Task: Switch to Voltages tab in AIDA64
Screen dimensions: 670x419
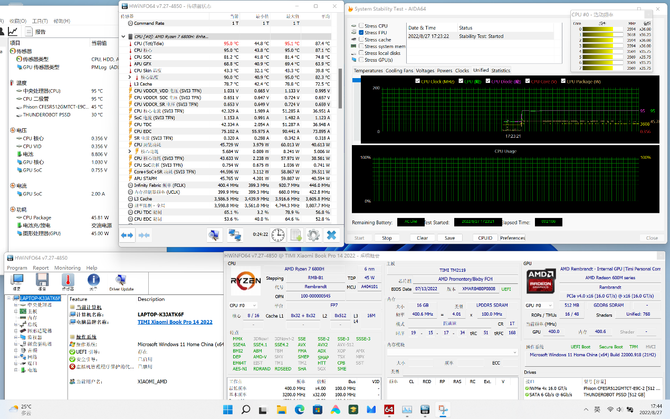Action: point(425,70)
